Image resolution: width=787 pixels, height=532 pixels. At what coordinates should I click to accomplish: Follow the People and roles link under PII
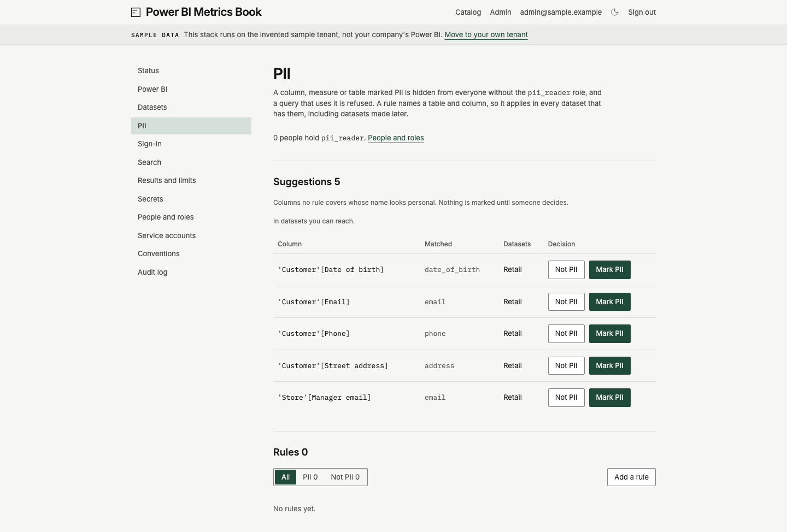pos(396,138)
